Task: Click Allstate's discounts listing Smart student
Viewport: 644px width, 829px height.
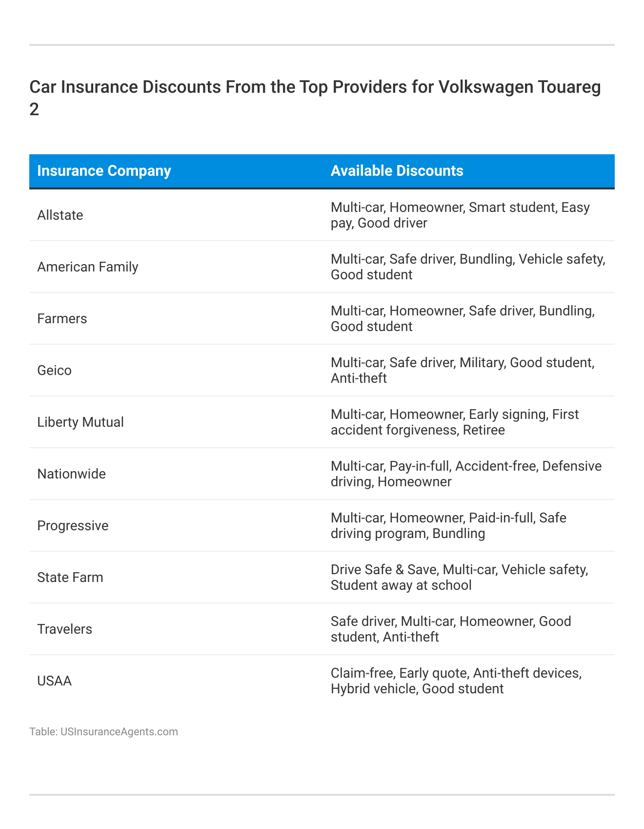Action: (x=460, y=215)
